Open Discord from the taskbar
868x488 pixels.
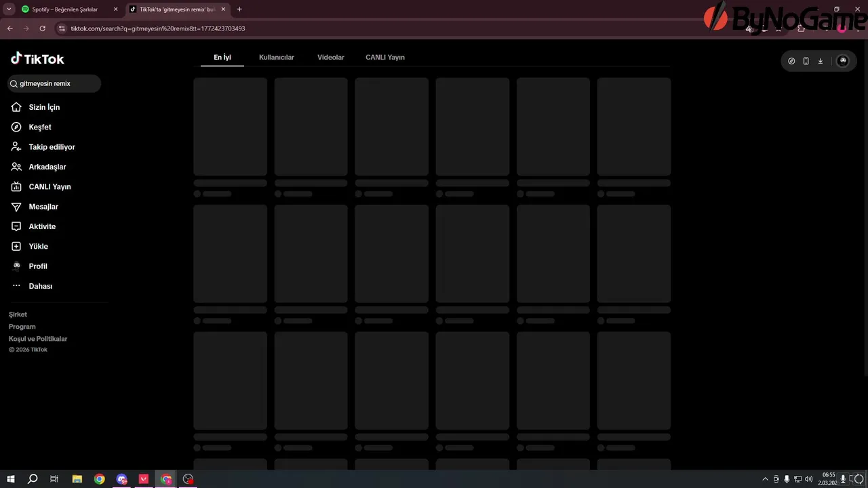coord(122,479)
